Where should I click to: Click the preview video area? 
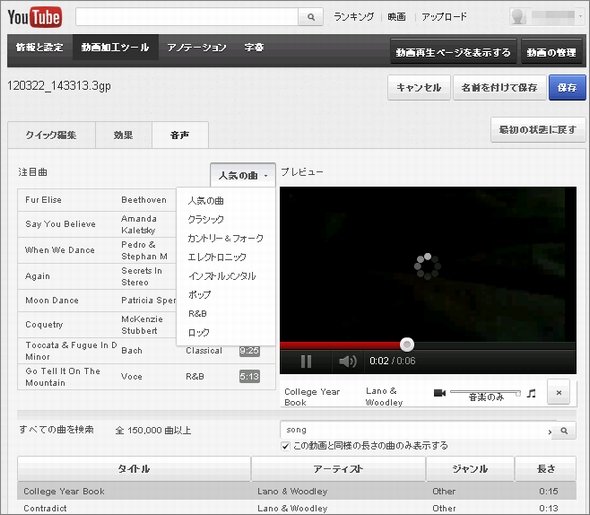click(428, 264)
